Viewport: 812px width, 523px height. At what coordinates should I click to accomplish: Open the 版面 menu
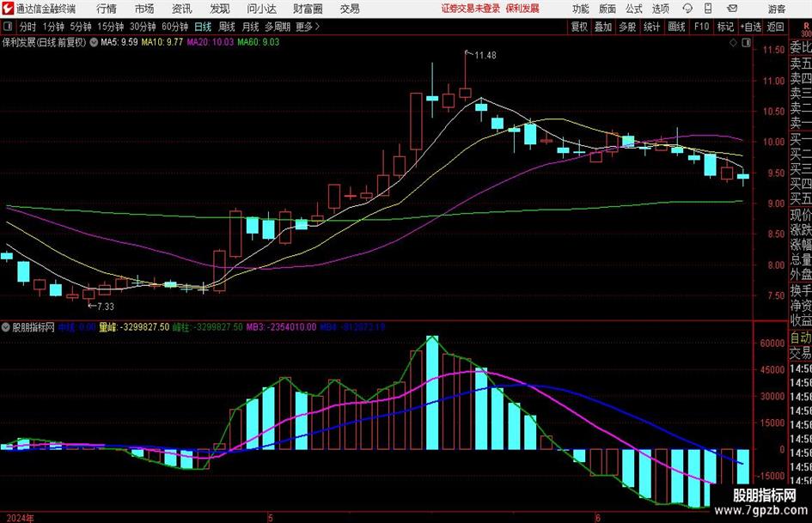coord(607,9)
